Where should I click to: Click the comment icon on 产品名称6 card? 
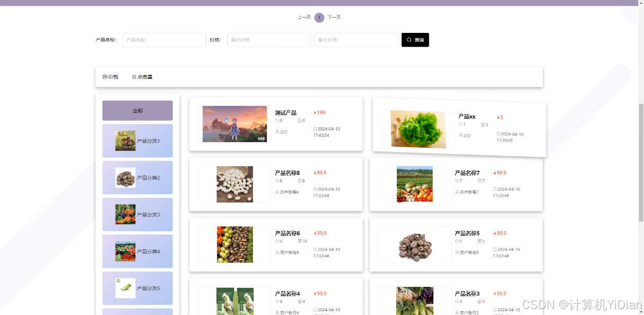[300, 241]
